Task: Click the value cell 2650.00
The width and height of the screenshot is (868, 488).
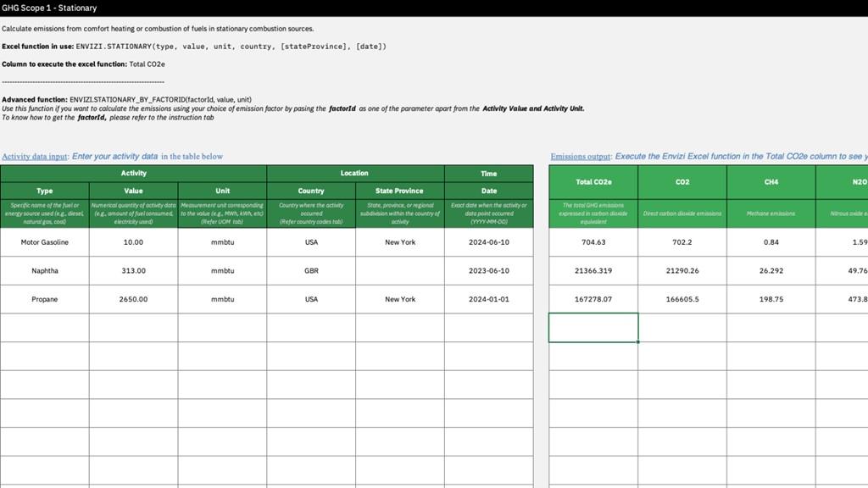Action: pyautogui.click(x=133, y=299)
